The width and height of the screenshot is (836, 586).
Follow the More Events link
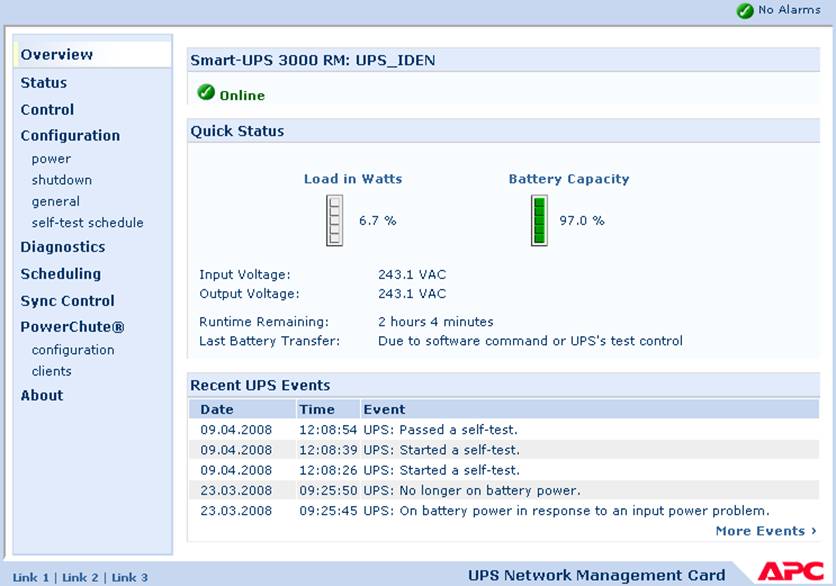point(766,531)
